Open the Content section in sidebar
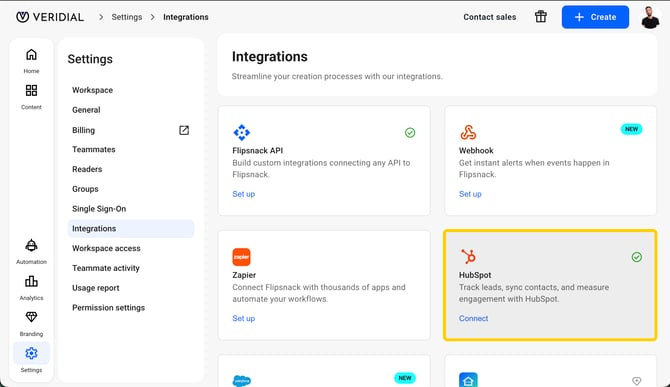 pyautogui.click(x=31, y=97)
